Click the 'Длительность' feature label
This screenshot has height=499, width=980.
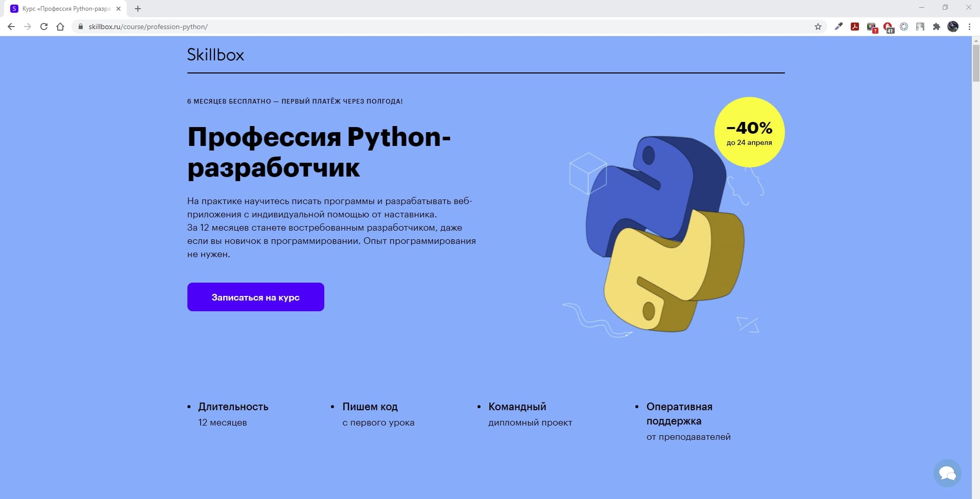coord(233,407)
